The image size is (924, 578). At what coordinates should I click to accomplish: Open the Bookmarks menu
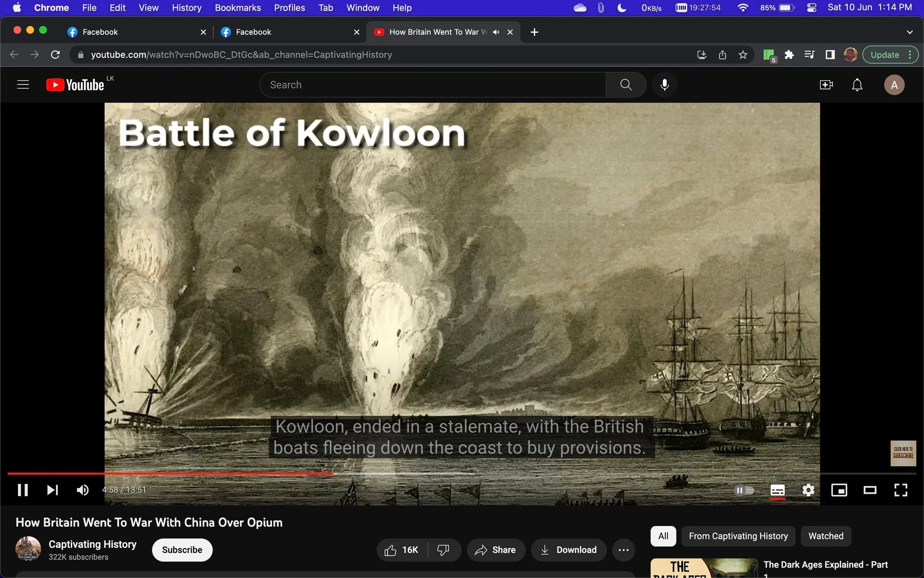(238, 8)
